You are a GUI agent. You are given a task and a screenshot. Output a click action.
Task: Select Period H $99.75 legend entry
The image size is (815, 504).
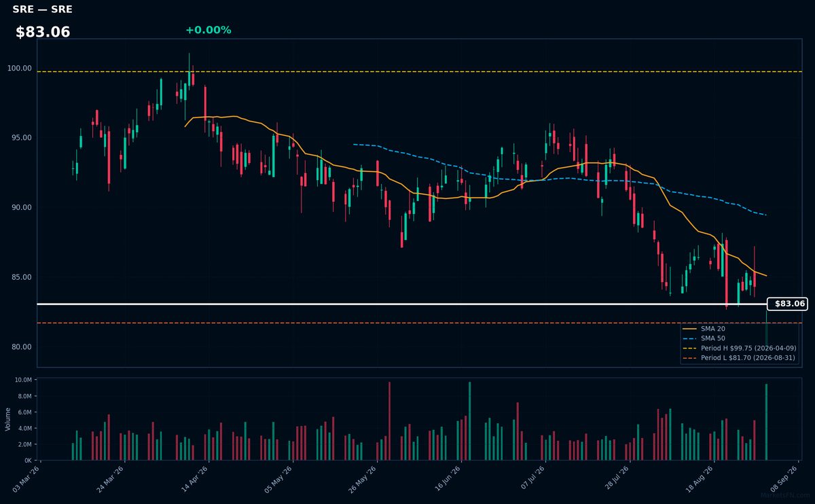(x=740, y=348)
